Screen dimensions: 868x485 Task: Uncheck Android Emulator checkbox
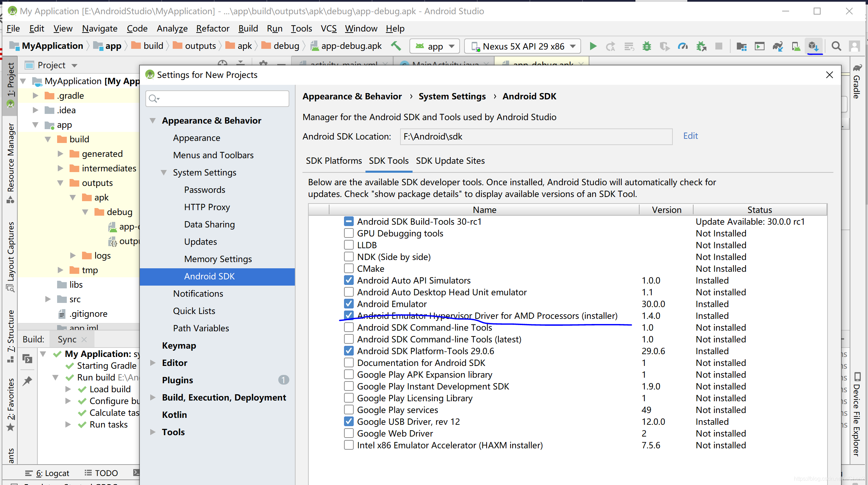click(x=349, y=304)
